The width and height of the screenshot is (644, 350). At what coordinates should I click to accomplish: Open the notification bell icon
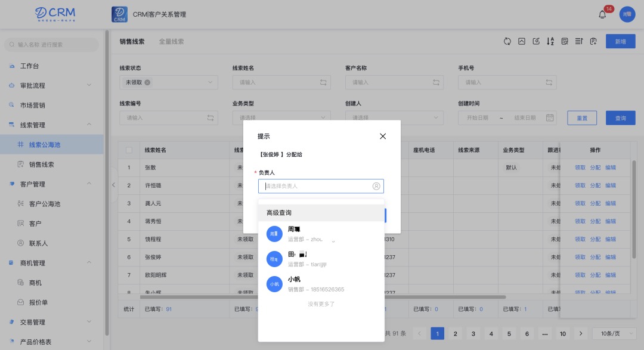602,15
